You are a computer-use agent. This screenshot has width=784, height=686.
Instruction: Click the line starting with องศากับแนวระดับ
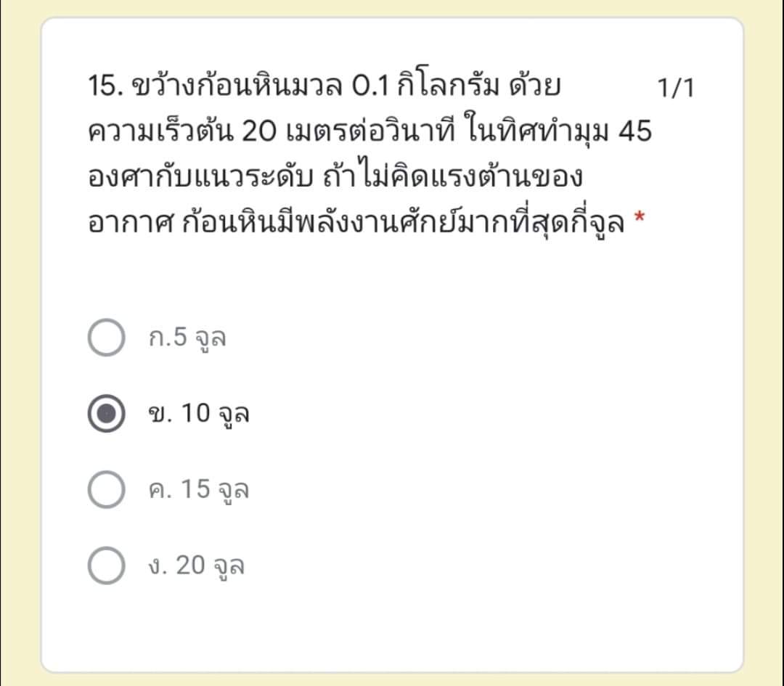pyautogui.click(x=335, y=176)
